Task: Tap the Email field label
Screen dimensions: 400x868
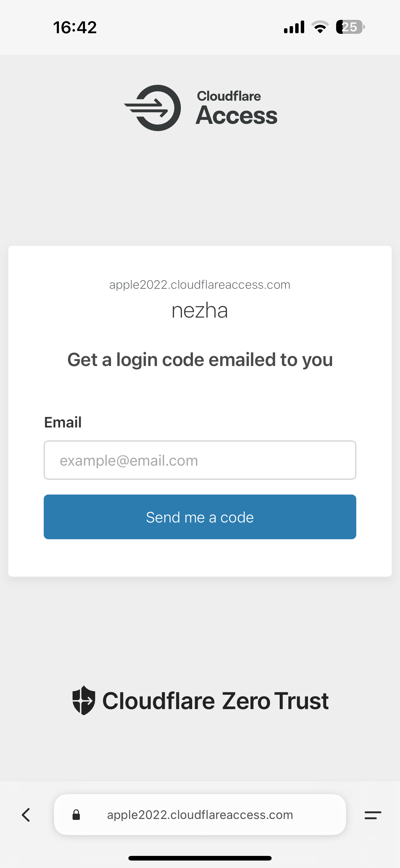Action: pos(63,422)
